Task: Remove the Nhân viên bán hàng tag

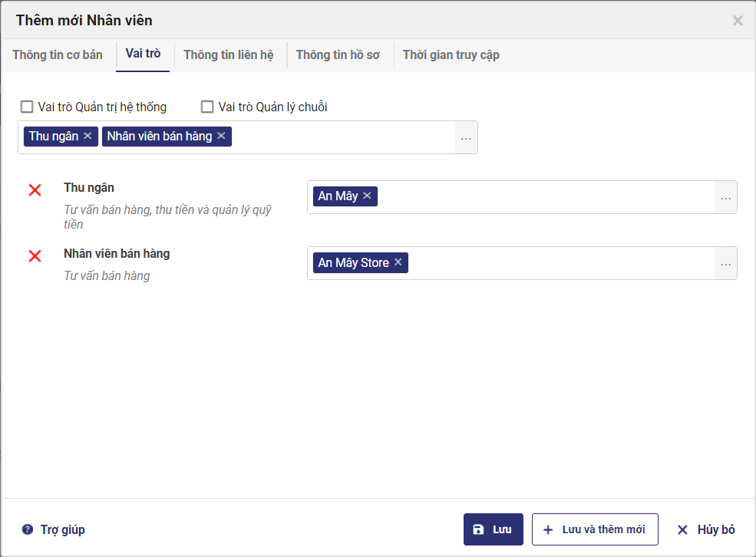Action: (x=221, y=137)
